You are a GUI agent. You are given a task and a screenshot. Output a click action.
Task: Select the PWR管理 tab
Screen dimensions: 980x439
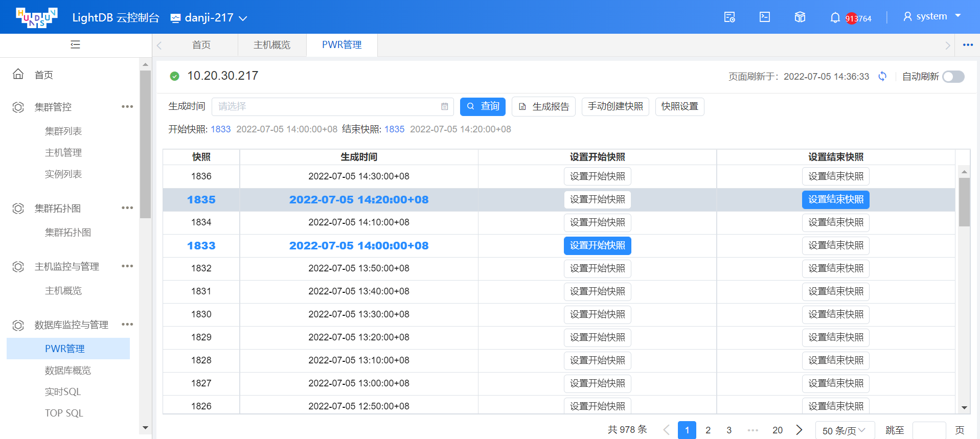(341, 45)
